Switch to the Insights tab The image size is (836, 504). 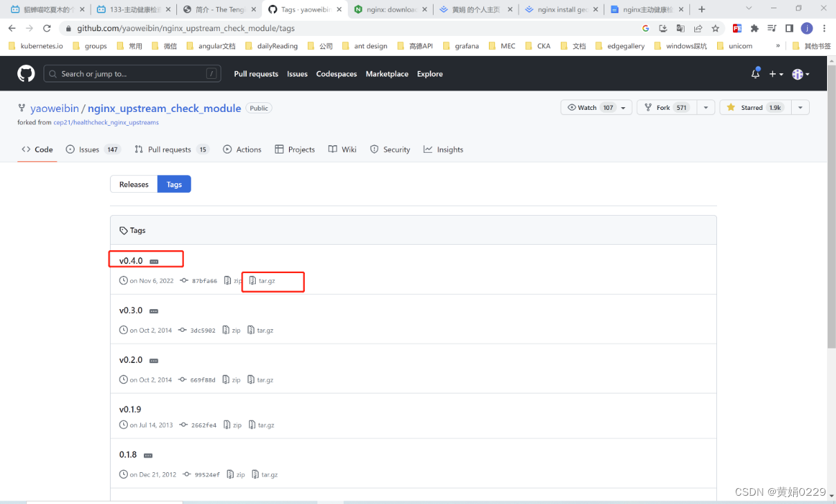click(443, 149)
